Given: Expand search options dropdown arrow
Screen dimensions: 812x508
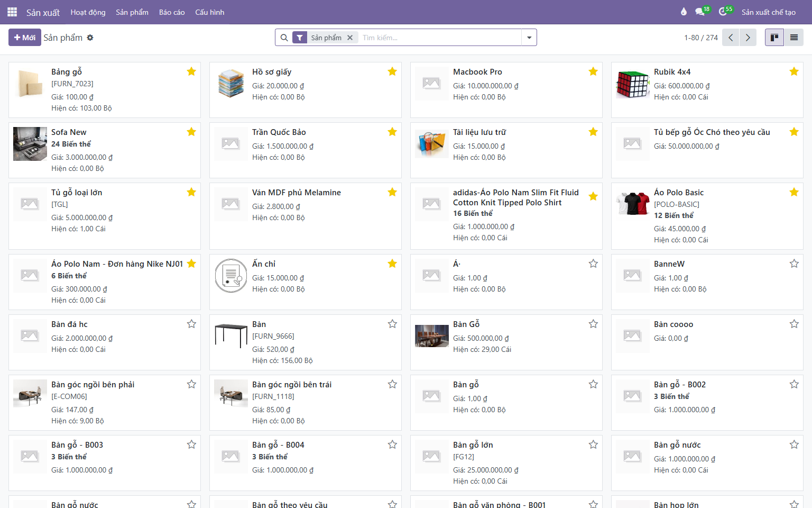Looking at the screenshot, I should point(529,38).
